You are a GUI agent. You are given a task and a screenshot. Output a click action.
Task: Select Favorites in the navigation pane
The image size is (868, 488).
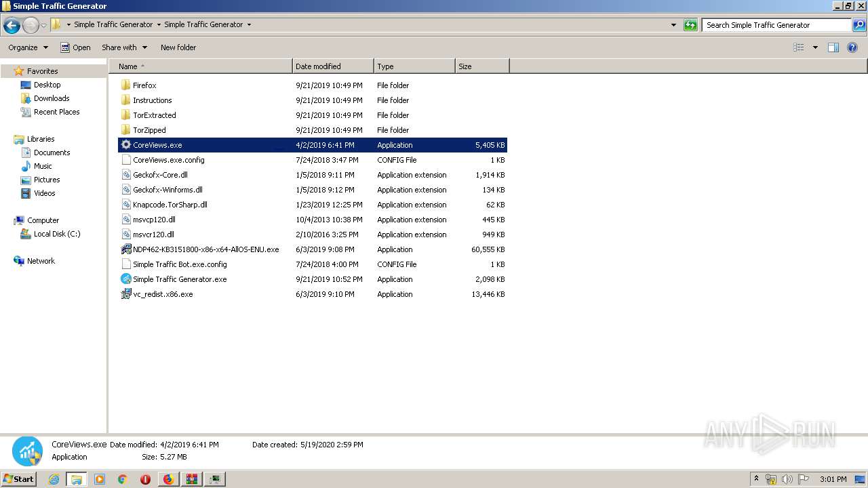[x=42, y=71]
